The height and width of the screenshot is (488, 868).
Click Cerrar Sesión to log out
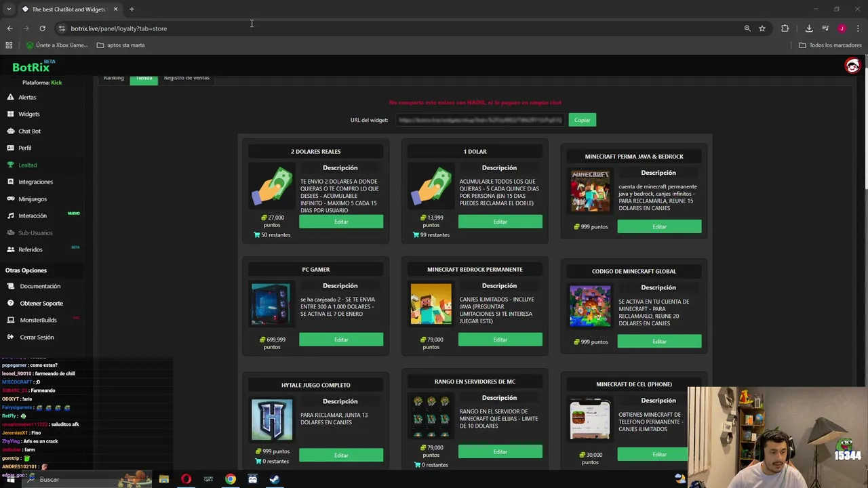coord(36,337)
